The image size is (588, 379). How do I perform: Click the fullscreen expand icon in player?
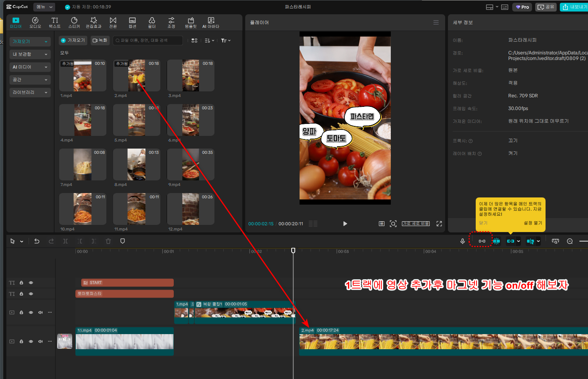coord(439,224)
